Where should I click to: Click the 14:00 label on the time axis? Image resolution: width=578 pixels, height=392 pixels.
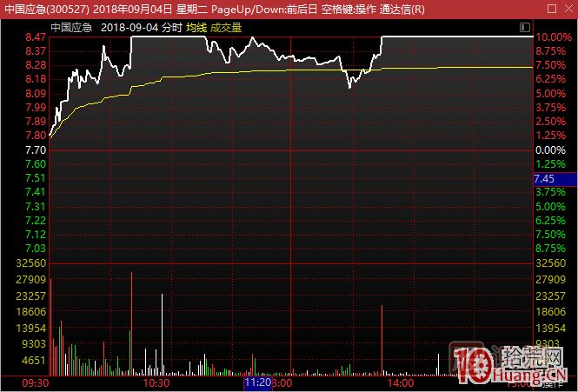[400, 382]
